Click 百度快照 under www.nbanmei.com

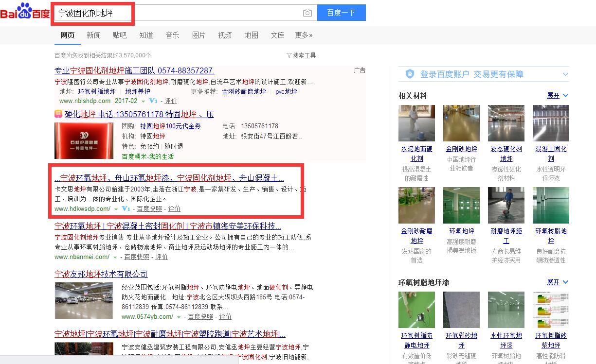(137, 257)
